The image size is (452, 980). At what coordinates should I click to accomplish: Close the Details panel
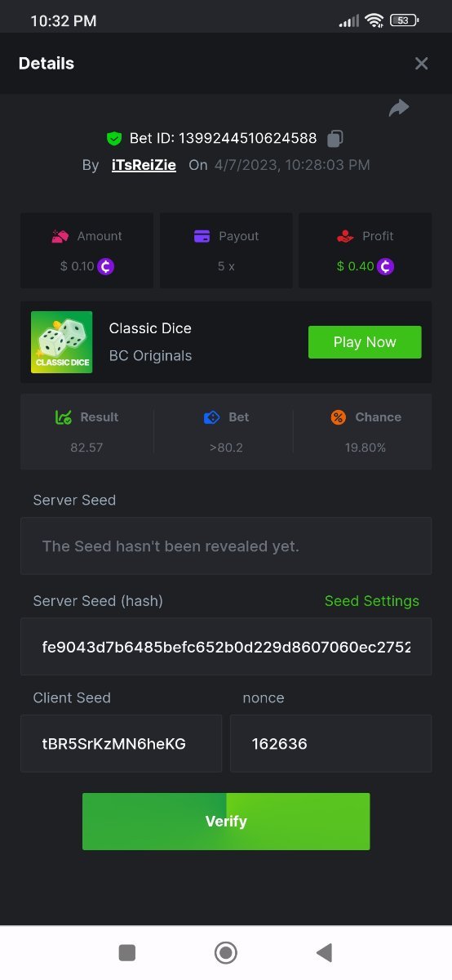click(x=421, y=64)
